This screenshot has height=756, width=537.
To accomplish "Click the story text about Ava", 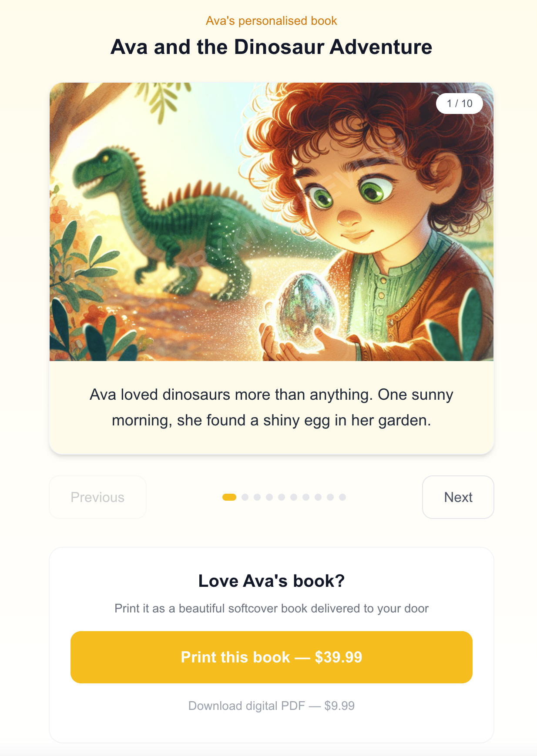I will [272, 408].
